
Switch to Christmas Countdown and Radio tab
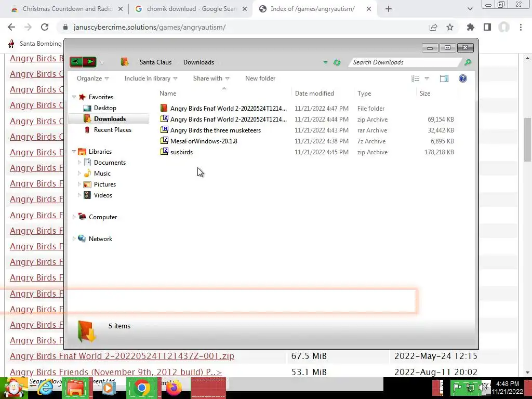coord(67,9)
